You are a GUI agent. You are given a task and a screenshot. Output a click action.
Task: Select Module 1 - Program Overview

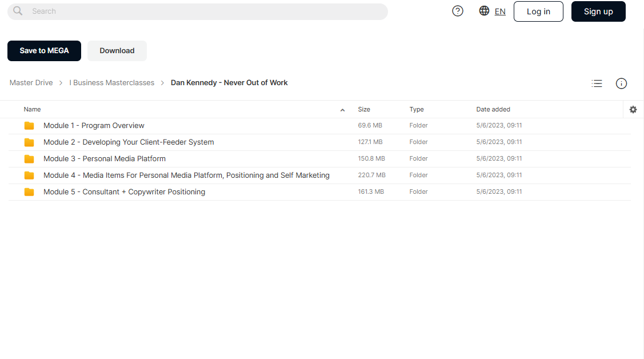[x=94, y=126]
